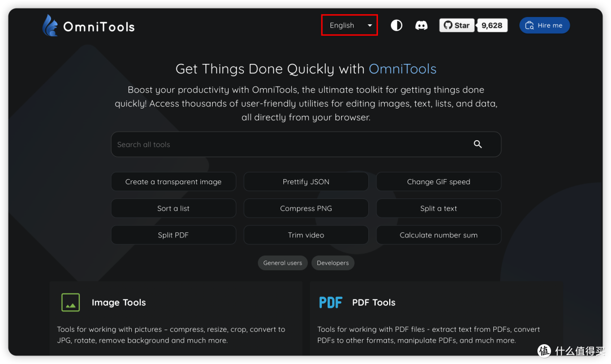This screenshot has width=611, height=364.
Task: Open the Compress PNG tool
Action: tap(306, 208)
